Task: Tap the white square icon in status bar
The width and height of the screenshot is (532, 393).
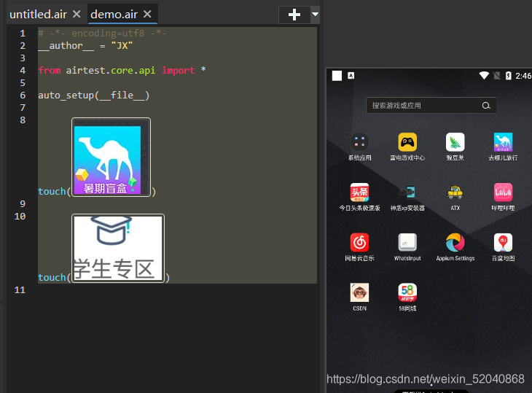Action: (337, 76)
